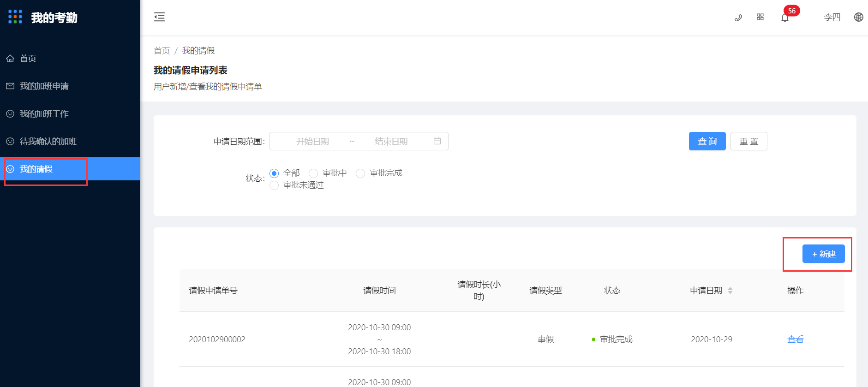The image size is (868, 387).
Task: Click the 操作 column header
Action: click(x=796, y=291)
